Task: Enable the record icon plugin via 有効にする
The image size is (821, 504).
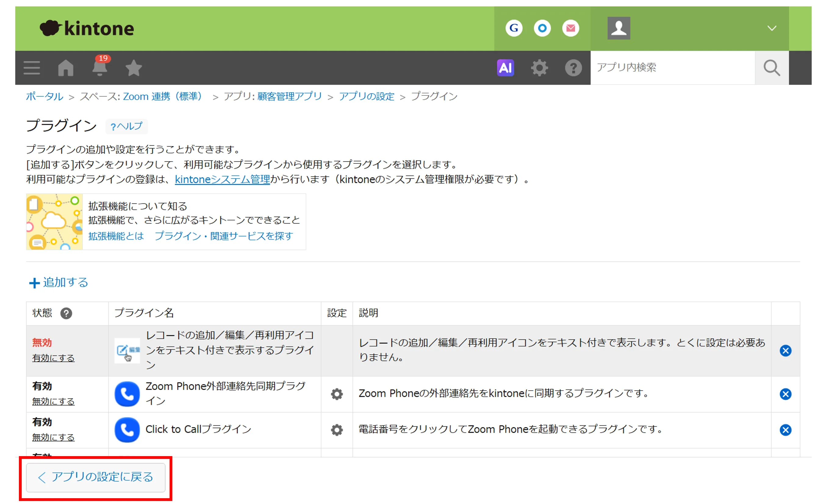Action: click(x=53, y=358)
